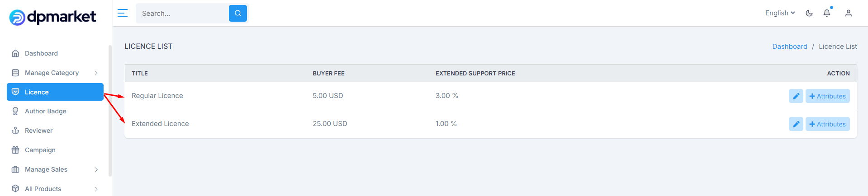This screenshot has height=196, width=868.
Task: Focus the Search input field
Action: click(183, 14)
